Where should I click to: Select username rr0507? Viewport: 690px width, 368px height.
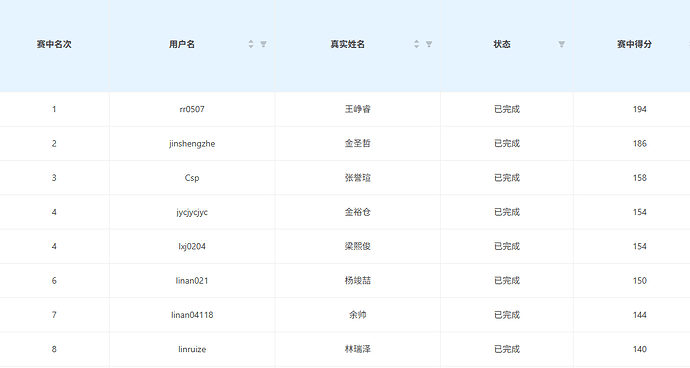(192, 109)
